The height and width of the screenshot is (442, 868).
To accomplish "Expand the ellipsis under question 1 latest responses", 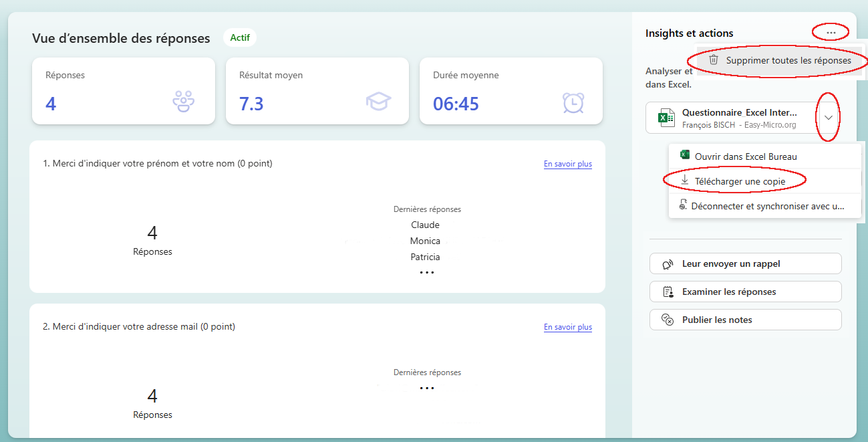I will pos(426,272).
